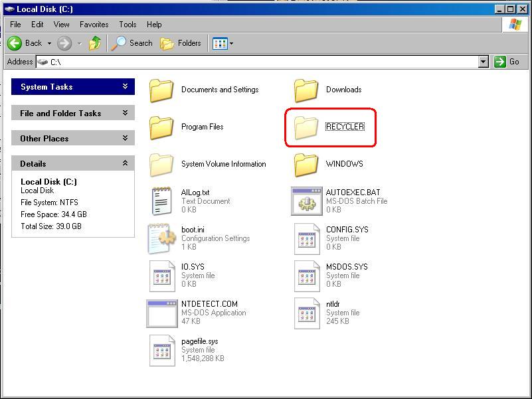The height and width of the screenshot is (399, 532).
Task: Click the Forward arrow icon
Action: [64, 43]
